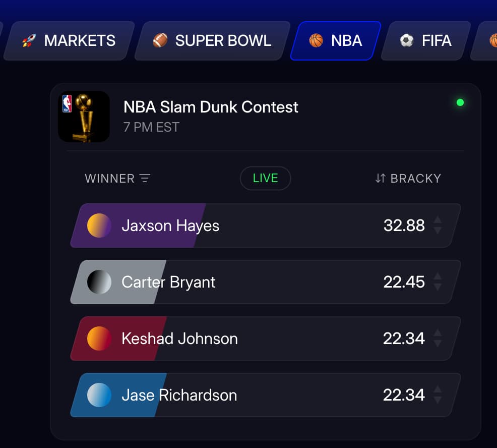Click the filter icon beside WINNER
Screen dimensions: 497x448
click(x=145, y=179)
